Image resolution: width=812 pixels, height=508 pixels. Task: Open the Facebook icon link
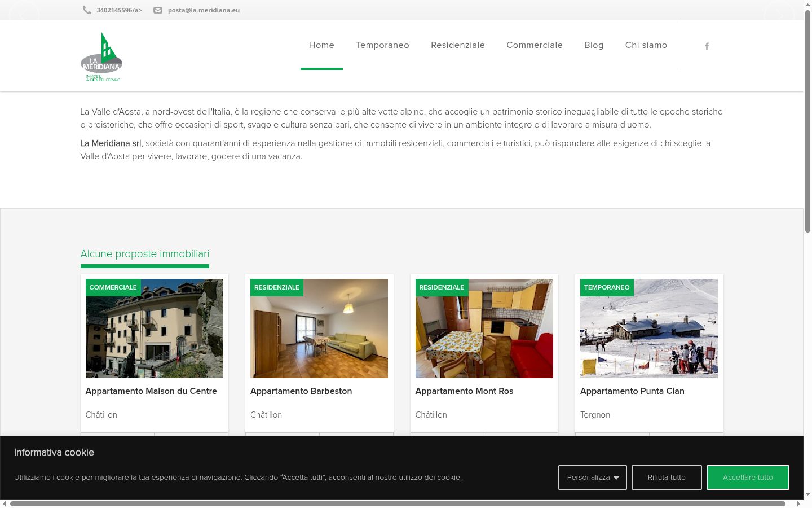(x=707, y=46)
